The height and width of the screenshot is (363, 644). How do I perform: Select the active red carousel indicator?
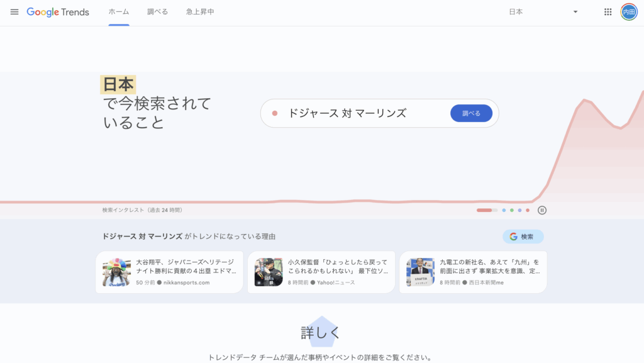(487, 210)
